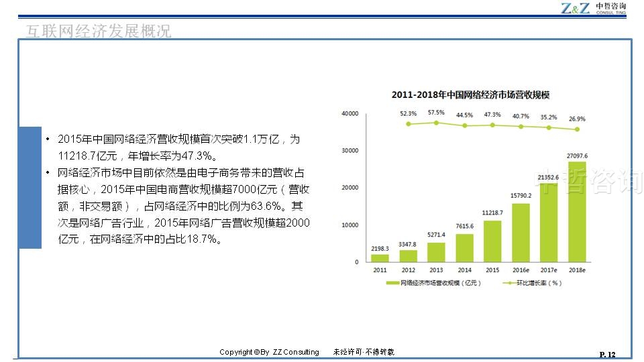644x362 pixels.
Task: Click the 26.9% growth rate label
Action: click(576, 119)
